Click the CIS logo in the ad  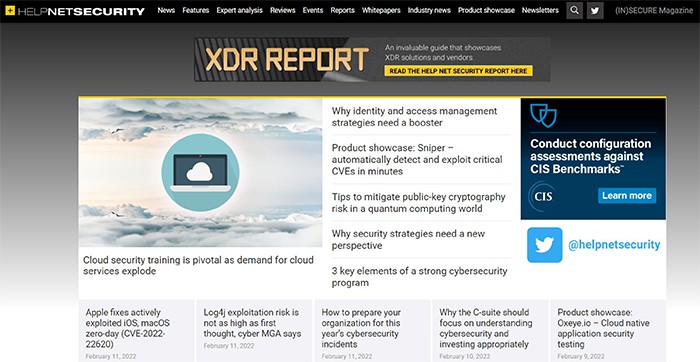coord(542,196)
